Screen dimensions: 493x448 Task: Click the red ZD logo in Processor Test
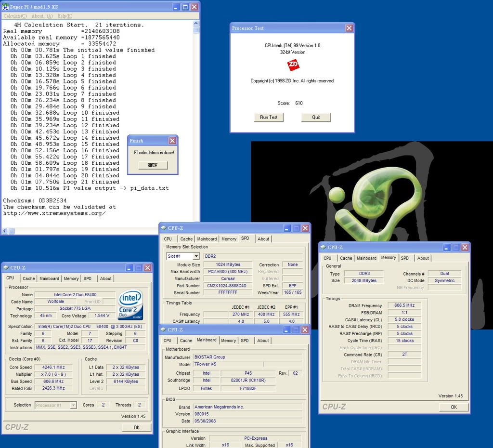pos(293,66)
